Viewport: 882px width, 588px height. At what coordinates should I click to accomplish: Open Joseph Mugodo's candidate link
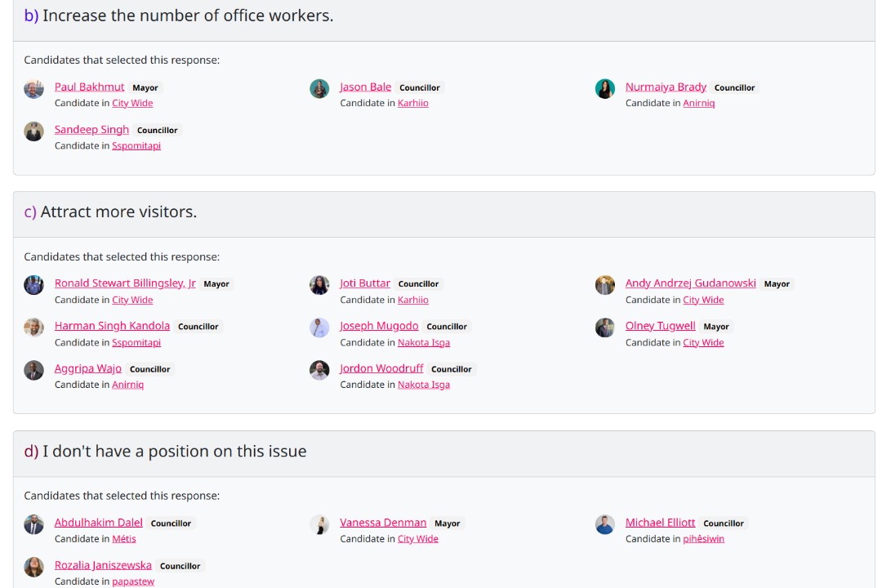379,326
